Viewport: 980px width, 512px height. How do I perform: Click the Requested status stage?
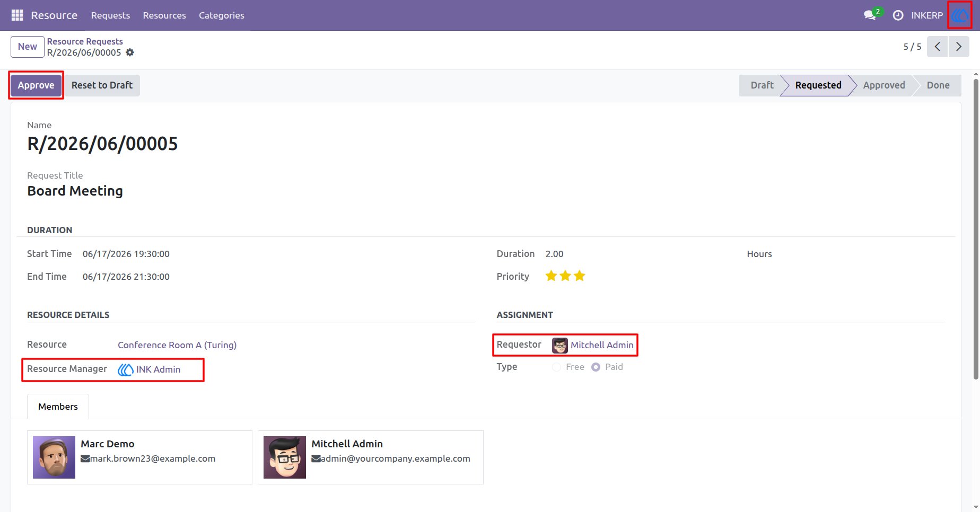tap(818, 85)
